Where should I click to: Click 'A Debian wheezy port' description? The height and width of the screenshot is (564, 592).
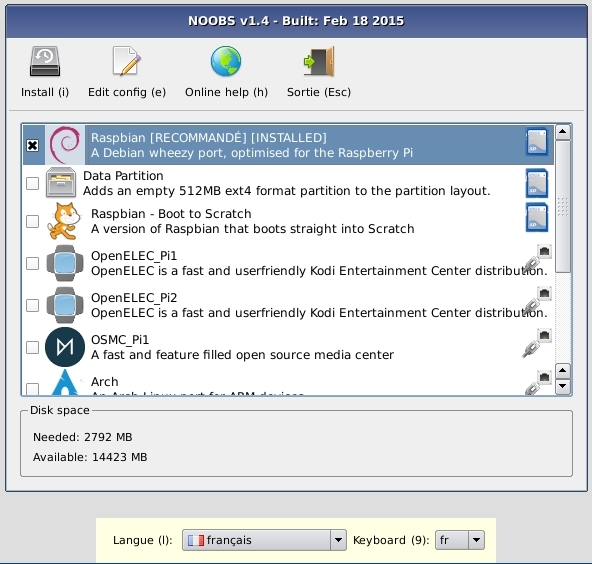click(252, 153)
